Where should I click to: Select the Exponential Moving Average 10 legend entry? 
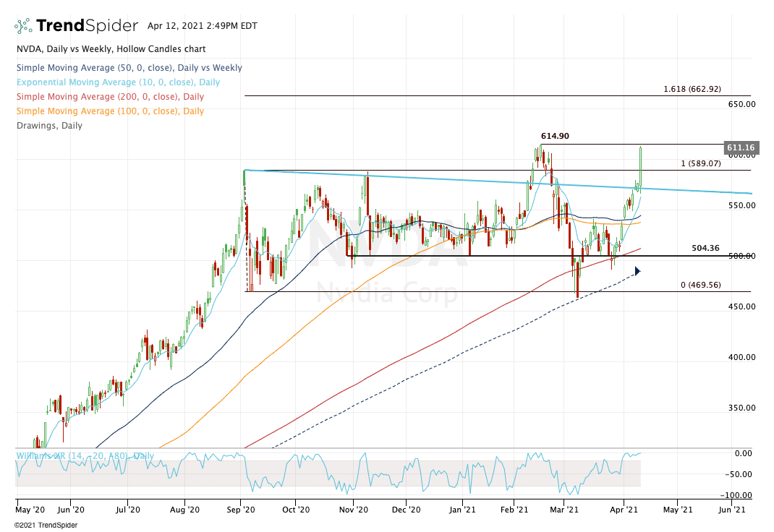118,82
